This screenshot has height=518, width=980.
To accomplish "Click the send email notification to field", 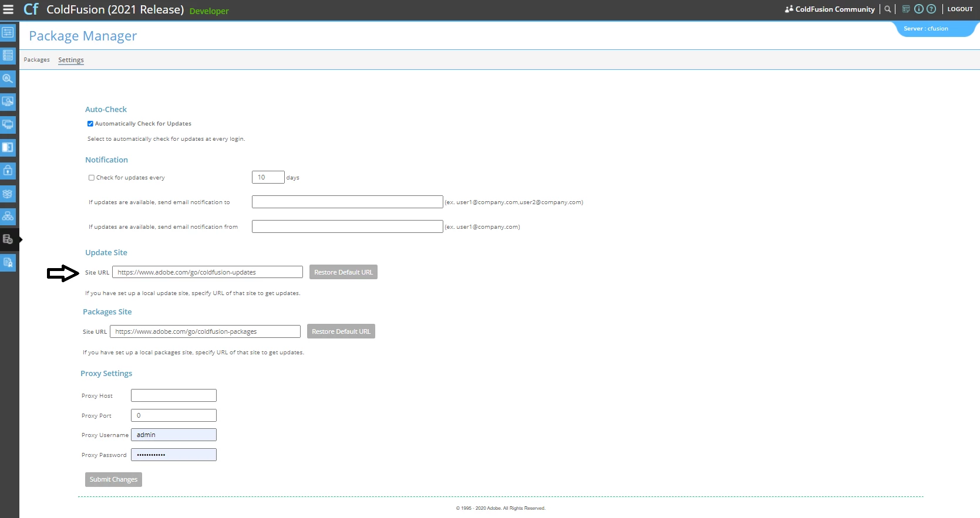I will click(348, 202).
